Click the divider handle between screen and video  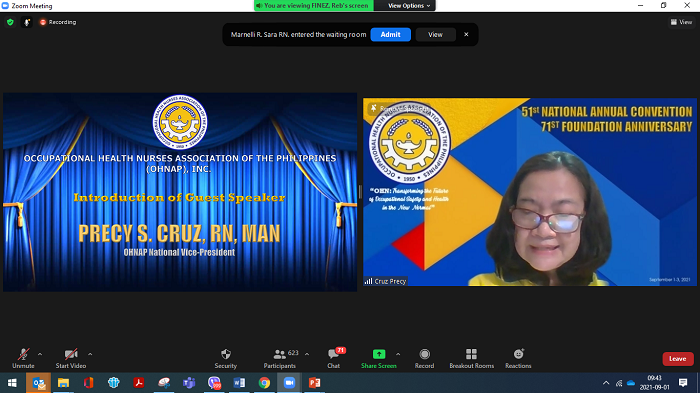360,192
